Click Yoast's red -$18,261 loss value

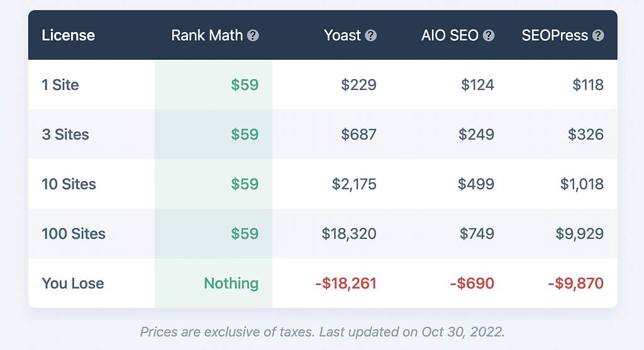(x=345, y=283)
